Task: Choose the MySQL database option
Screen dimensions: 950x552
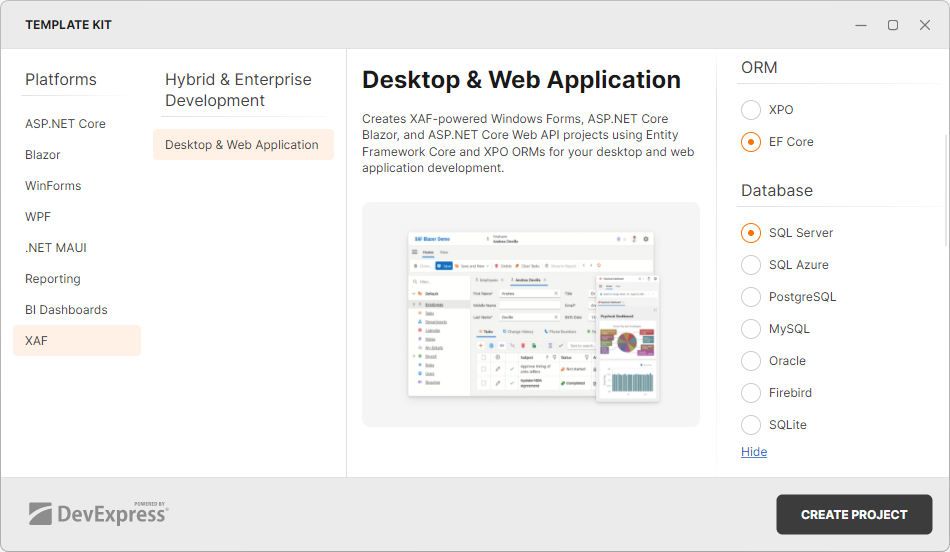Action: (x=751, y=329)
